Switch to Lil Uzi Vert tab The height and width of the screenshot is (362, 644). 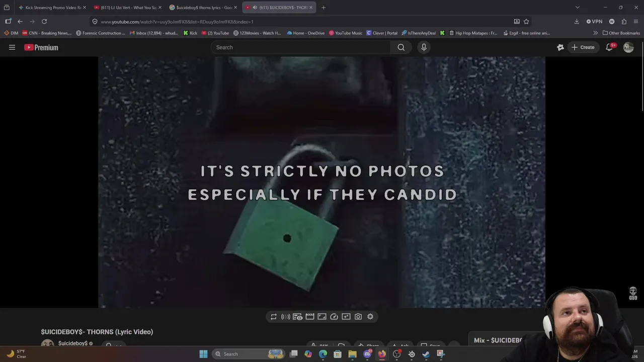pyautogui.click(x=127, y=8)
